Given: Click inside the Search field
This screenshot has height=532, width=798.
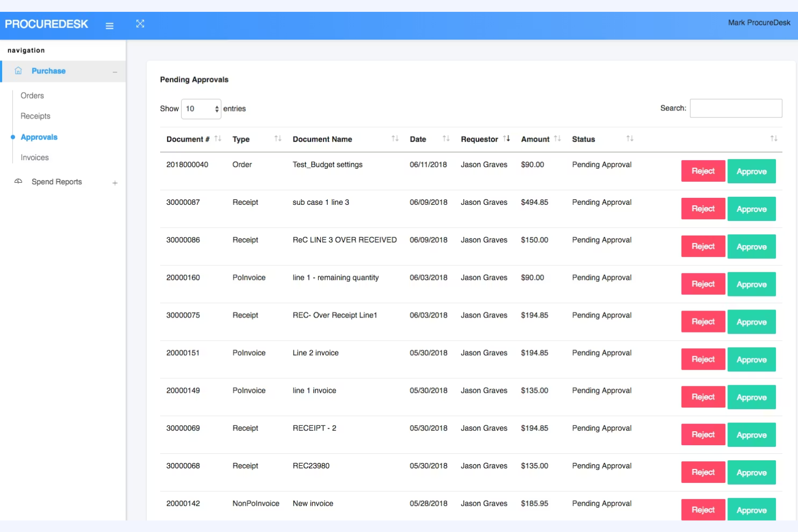Looking at the screenshot, I should [x=735, y=108].
